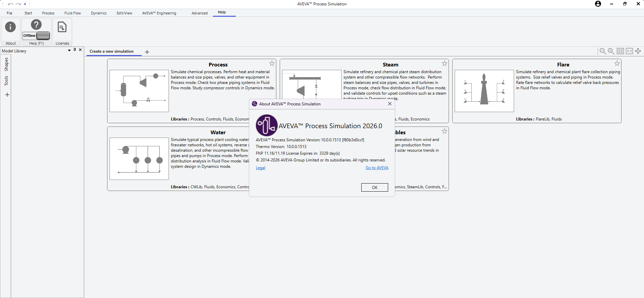This screenshot has height=298, width=644.
Task: Click the zoom in magnifier icon
Action: [x=611, y=51]
